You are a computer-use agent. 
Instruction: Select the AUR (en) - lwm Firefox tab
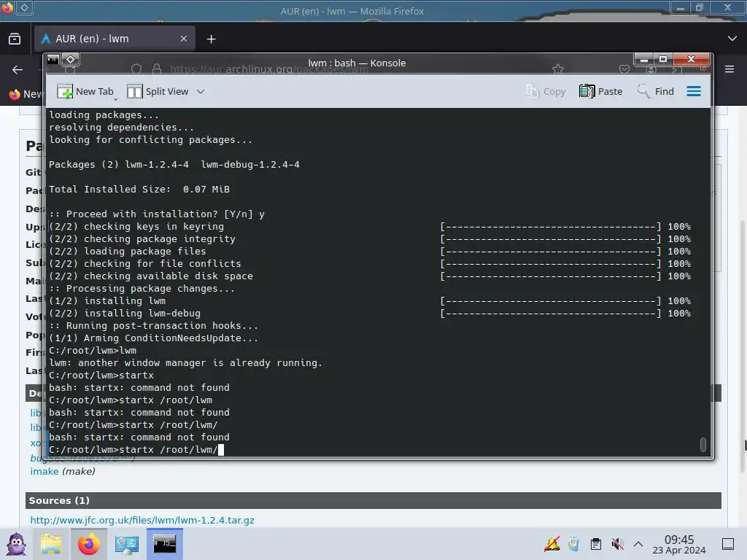pos(115,39)
